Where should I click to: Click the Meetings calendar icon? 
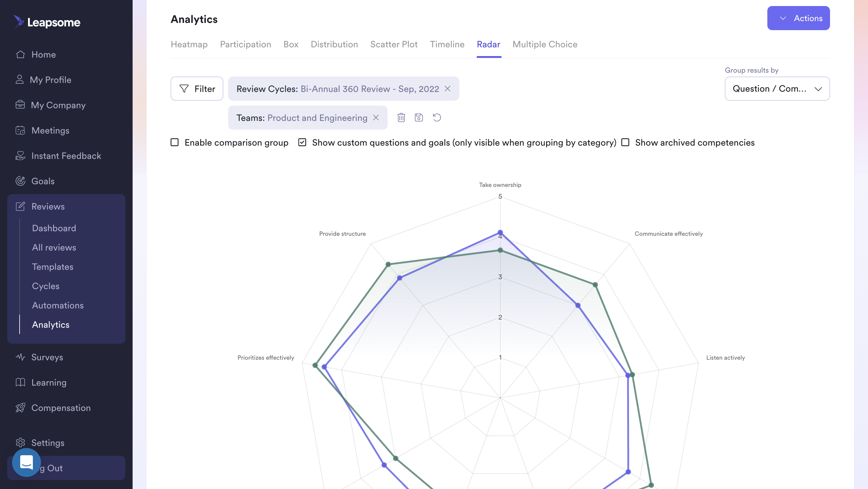tap(20, 130)
